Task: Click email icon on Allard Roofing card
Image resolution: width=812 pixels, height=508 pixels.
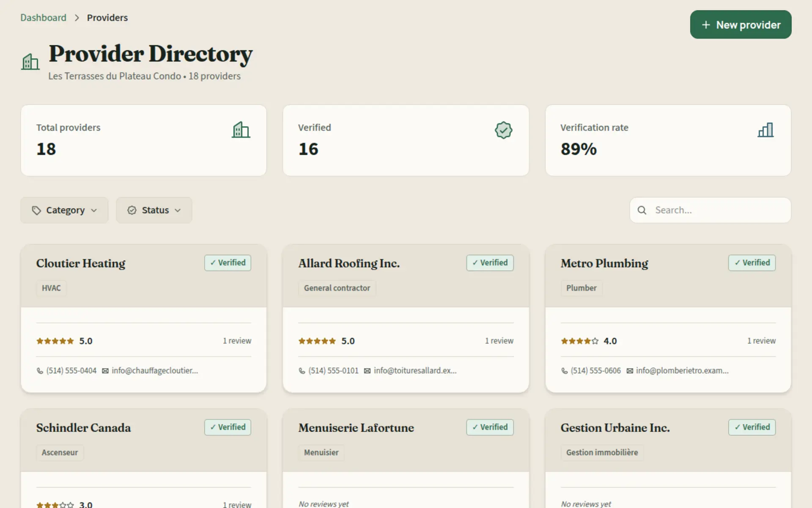Action: [367, 371]
